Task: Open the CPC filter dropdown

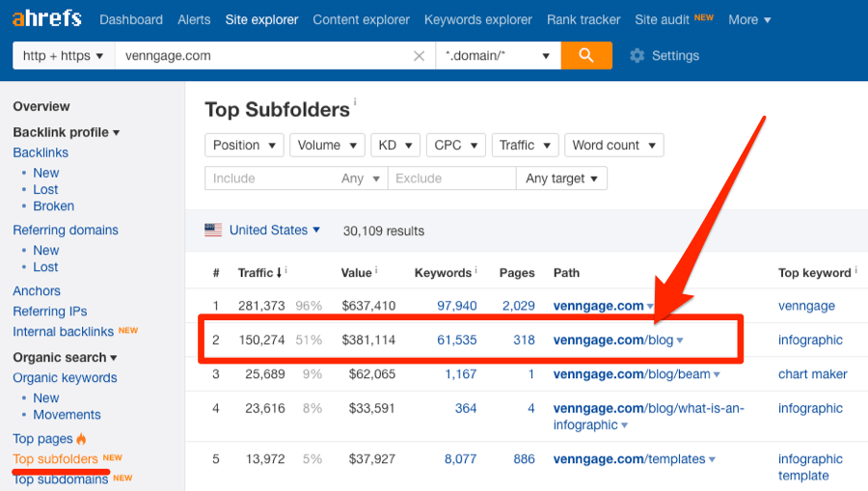Action: tap(456, 145)
